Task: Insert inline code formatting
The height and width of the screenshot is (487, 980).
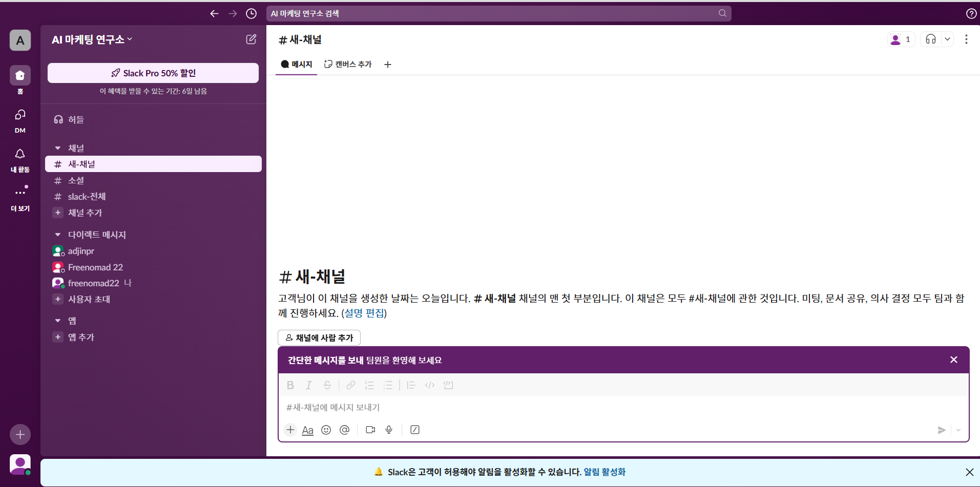Action: click(430, 385)
